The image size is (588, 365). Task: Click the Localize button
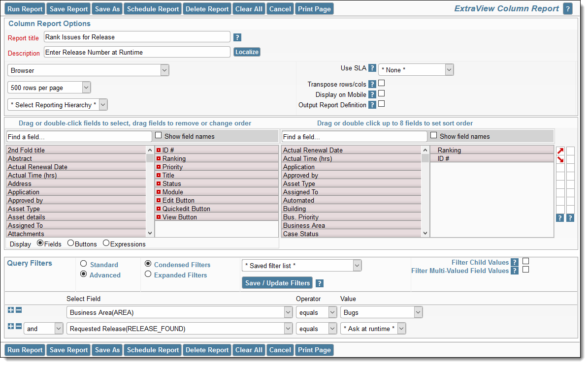tap(247, 52)
